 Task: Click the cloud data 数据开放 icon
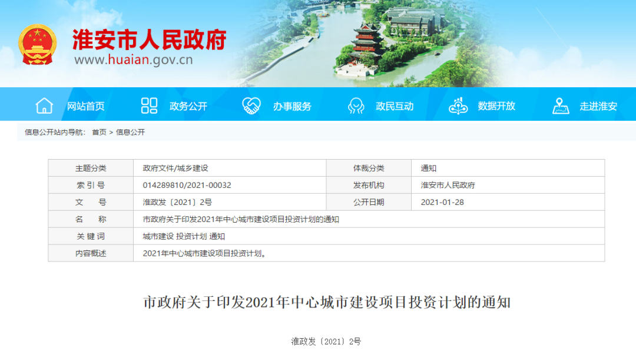pyautogui.click(x=458, y=106)
